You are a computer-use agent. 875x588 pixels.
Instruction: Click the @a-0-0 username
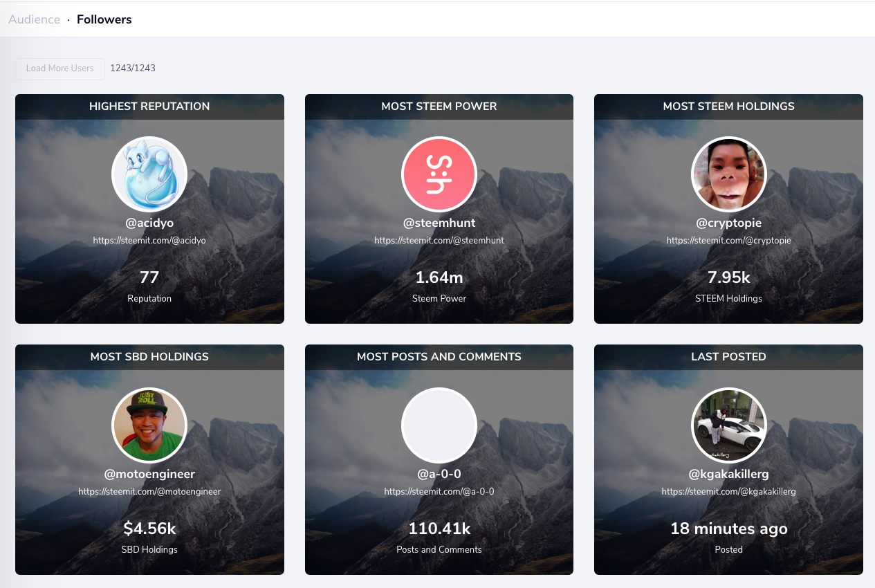[439, 475]
